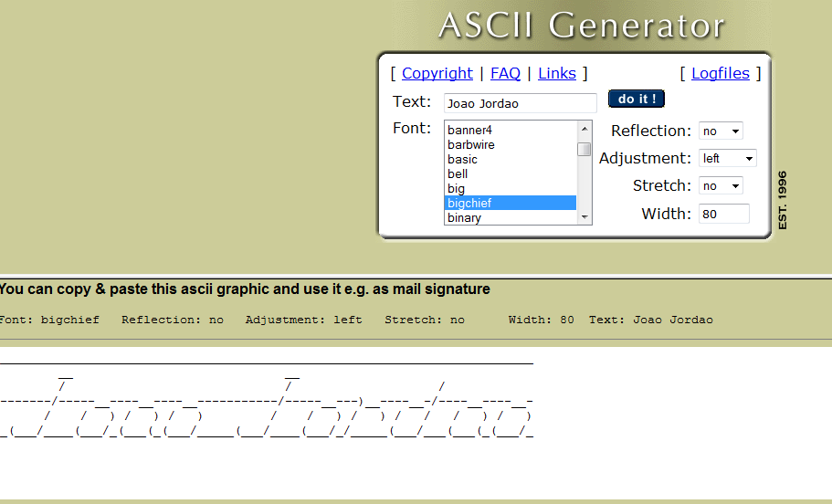Click the 'Font: bigchief' summary text
Screen dimensions: 832x504
49,320
